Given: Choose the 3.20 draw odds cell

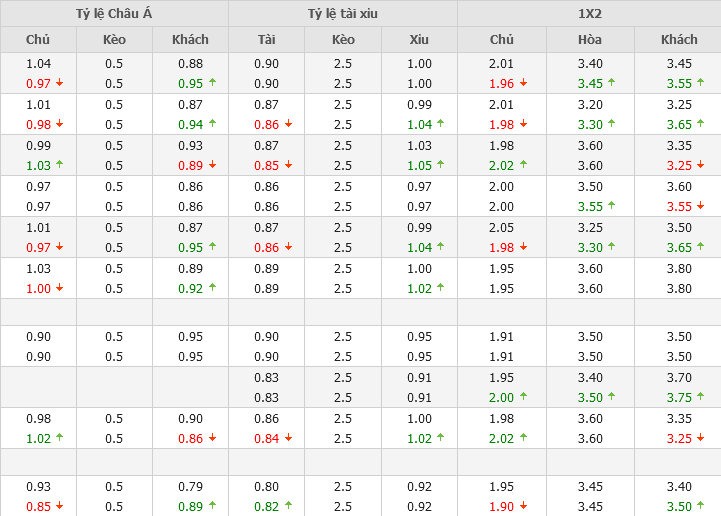Looking at the screenshot, I should point(590,104).
